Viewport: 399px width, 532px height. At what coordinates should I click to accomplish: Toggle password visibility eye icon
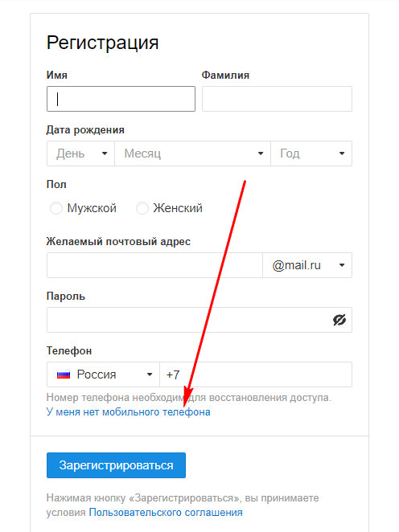click(339, 320)
